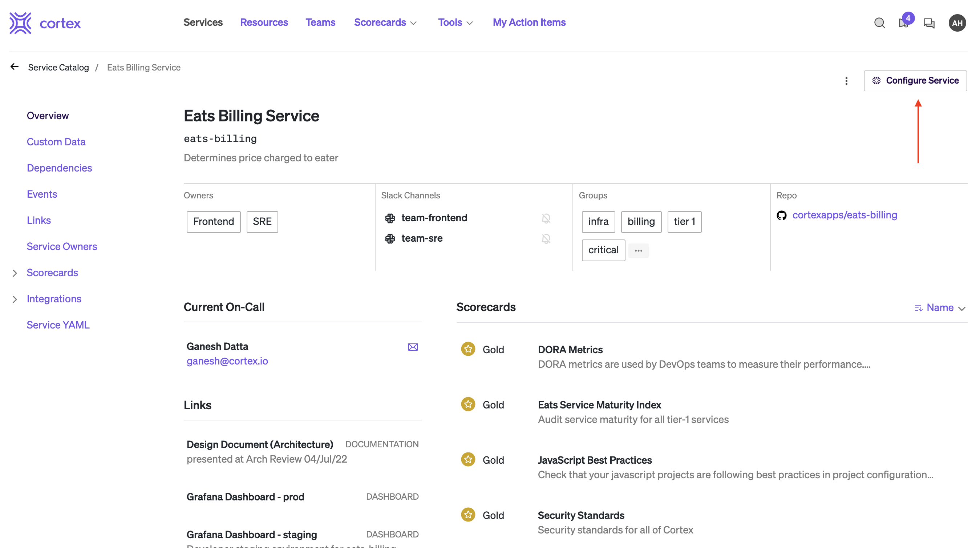This screenshot has width=980, height=548.
Task: Open the Scorecards dropdown in top navigation
Action: pyautogui.click(x=385, y=23)
